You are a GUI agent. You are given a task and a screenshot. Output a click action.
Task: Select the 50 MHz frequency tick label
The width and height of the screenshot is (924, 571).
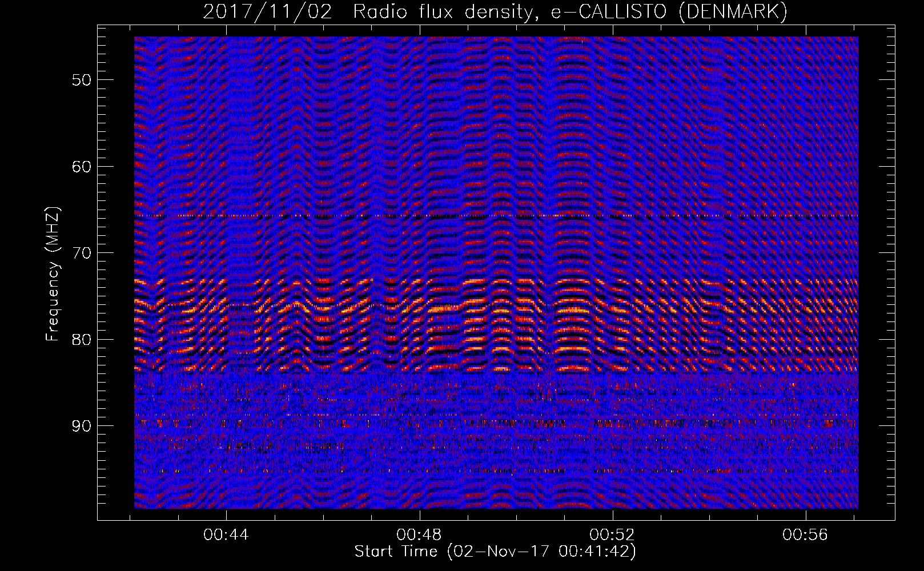pos(82,80)
